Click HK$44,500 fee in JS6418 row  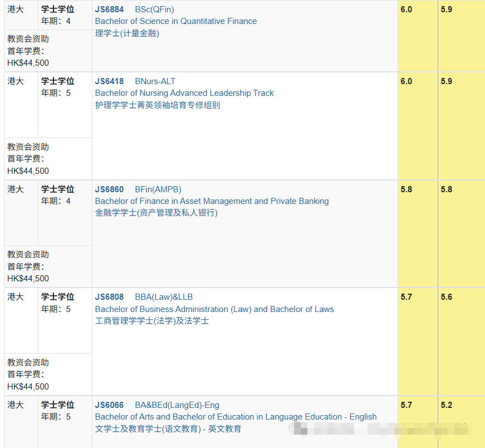click(x=28, y=171)
